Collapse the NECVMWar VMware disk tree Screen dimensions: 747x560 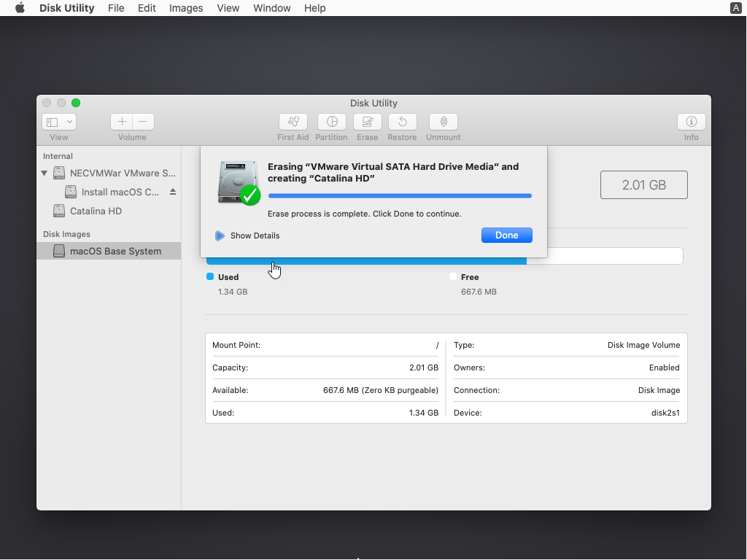pos(44,174)
